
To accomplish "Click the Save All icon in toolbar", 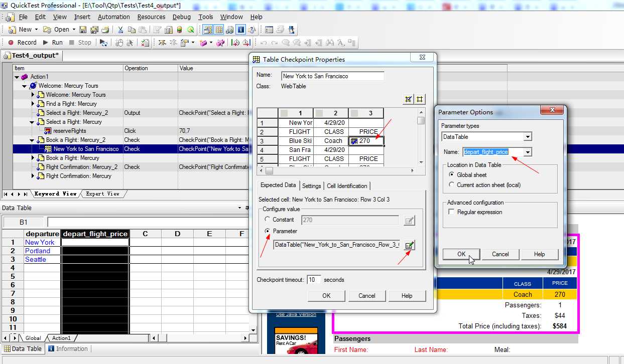I will (x=94, y=30).
